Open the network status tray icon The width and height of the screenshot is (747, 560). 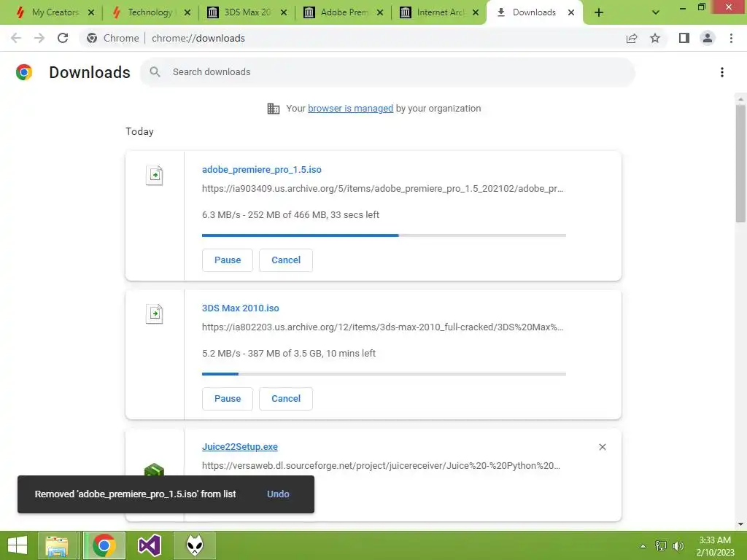[661, 546]
